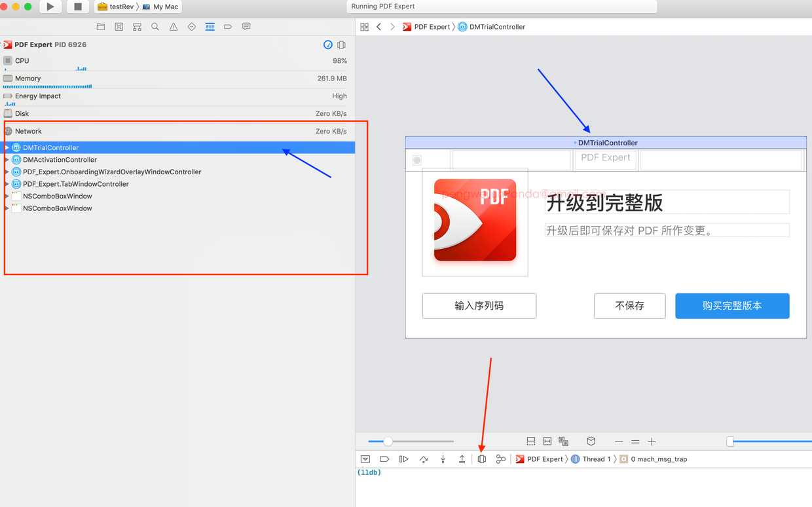
Task: Select the Memory gauge
Action: [x=175, y=79]
